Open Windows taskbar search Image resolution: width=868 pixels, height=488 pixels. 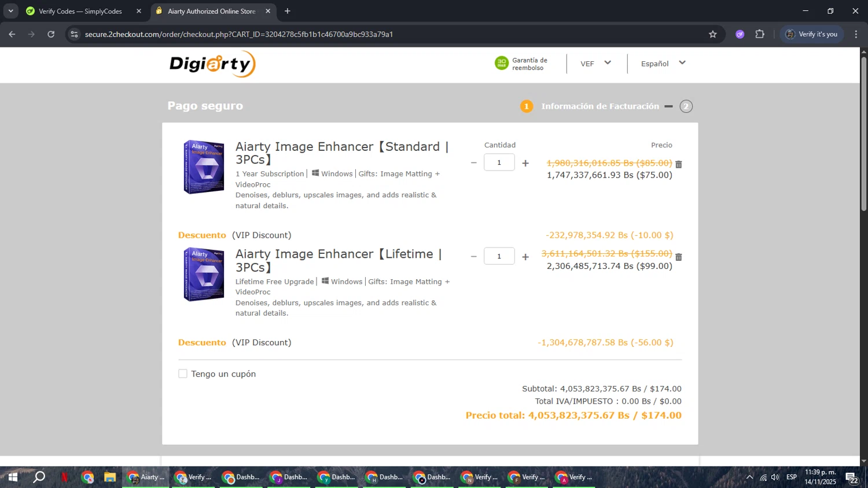[39, 477]
